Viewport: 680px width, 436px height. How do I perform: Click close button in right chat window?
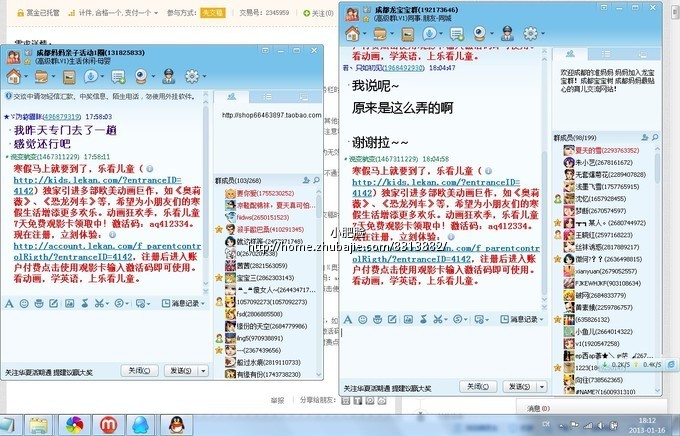[x=477, y=387]
